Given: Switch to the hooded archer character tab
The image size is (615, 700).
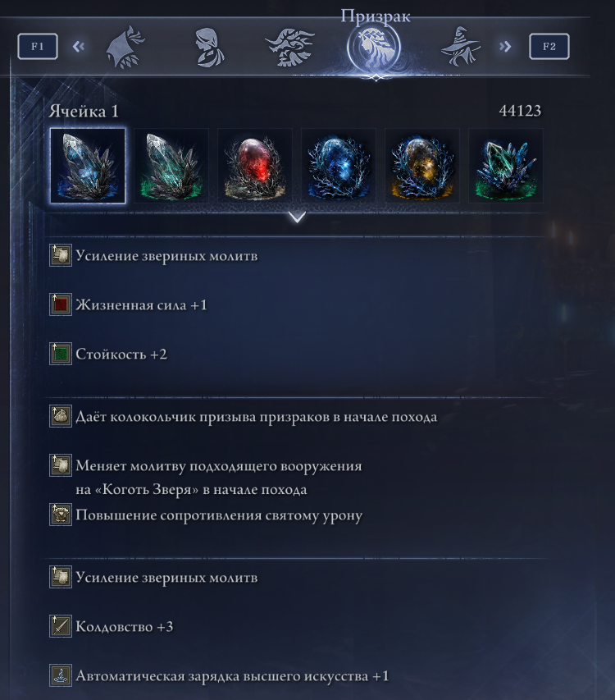Looking at the screenshot, I should [x=125, y=47].
